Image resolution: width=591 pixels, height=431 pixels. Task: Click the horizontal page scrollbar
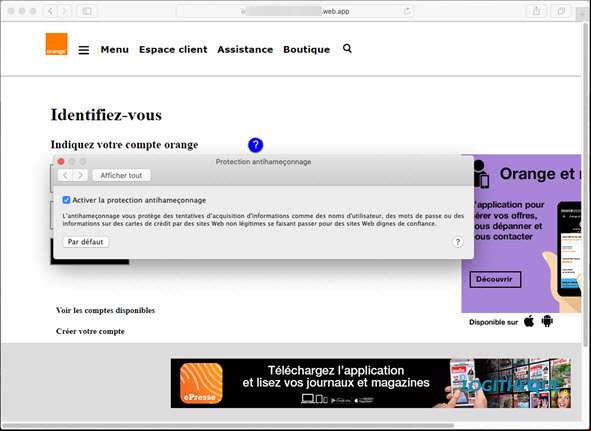[228, 426]
